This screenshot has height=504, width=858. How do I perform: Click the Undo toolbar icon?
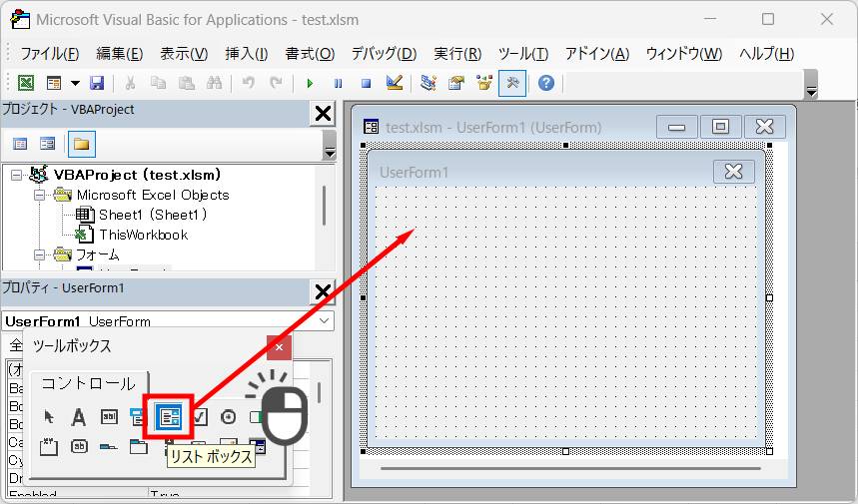(x=249, y=83)
